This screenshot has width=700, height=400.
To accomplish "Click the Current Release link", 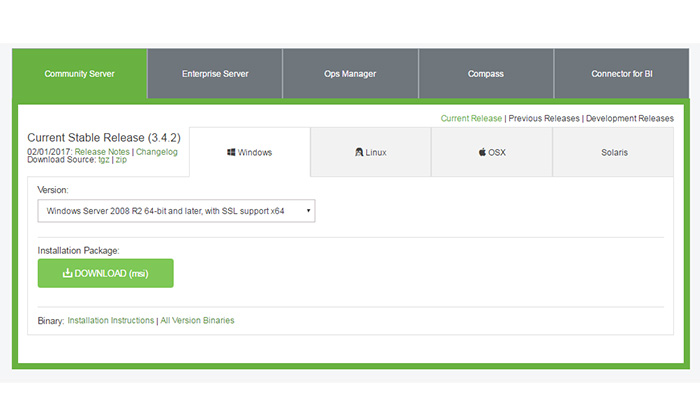I will [x=471, y=118].
